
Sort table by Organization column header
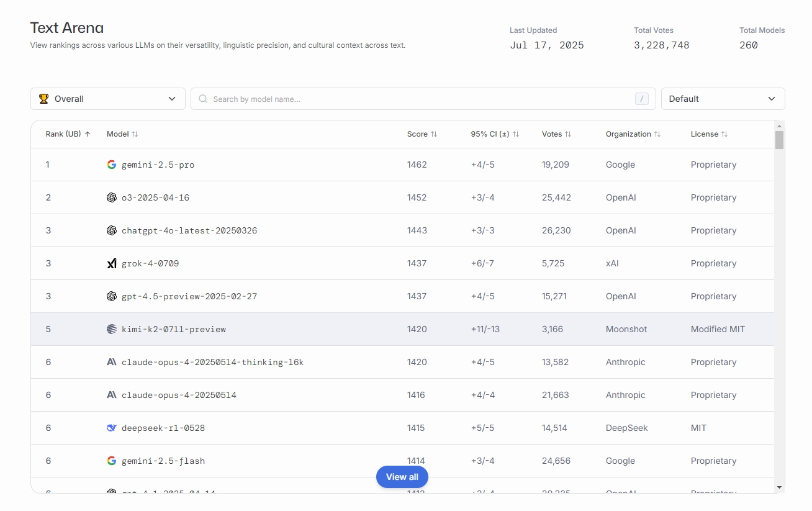point(633,134)
